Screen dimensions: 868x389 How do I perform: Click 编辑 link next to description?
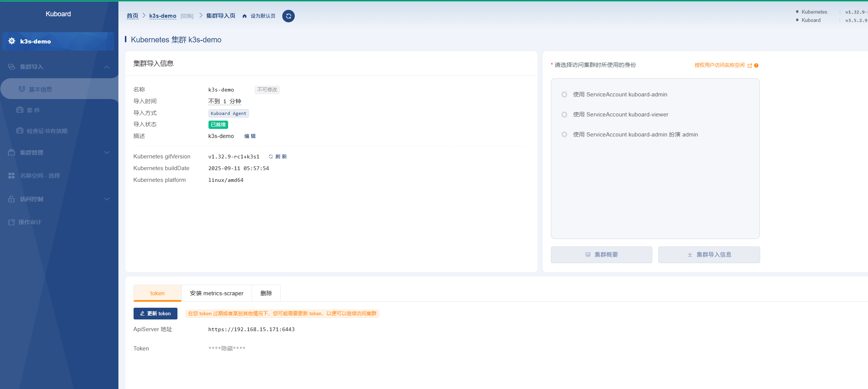point(250,136)
